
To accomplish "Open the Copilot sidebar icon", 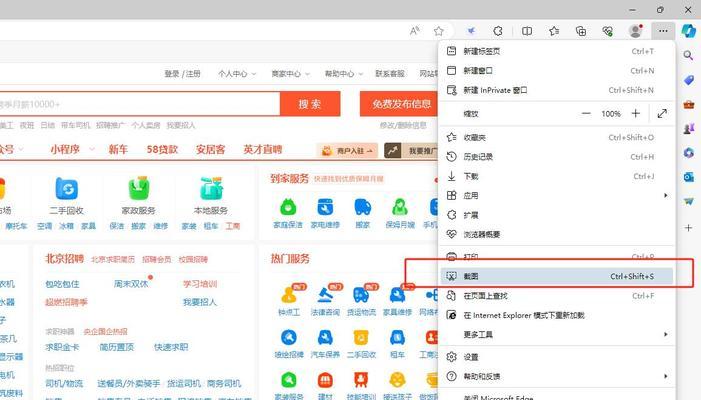I will pyautogui.click(x=688, y=31).
